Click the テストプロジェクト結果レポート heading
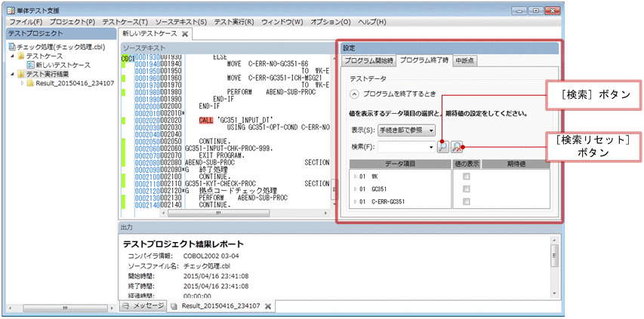This screenshot has width=644, height=319. [183, 244]
